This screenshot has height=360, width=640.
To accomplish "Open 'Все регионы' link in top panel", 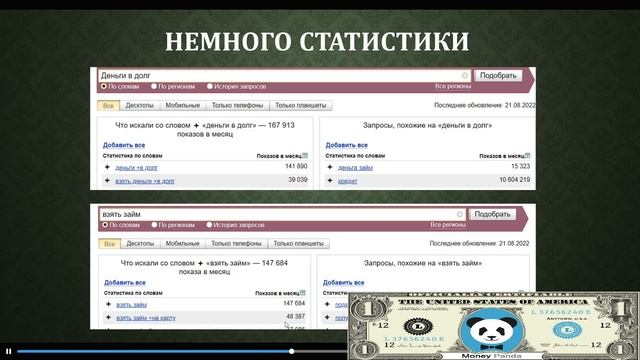I will point(453,86).
